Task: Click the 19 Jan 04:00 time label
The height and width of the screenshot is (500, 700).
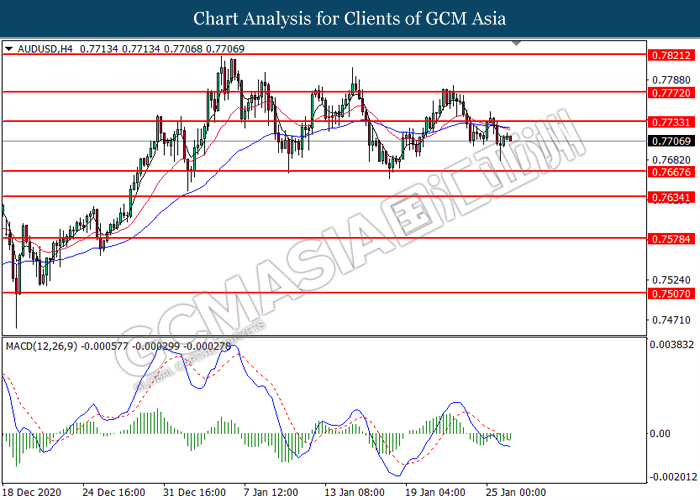Action: click(x=435, y=492)
